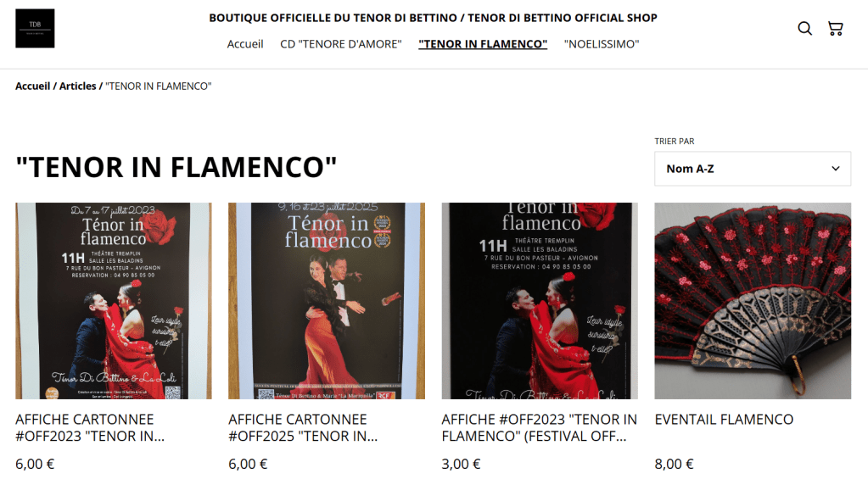Click the AFFICHE CARTONNEE #OFF2023 product title
Screen dimensions: 868x490
pos(90,428)
